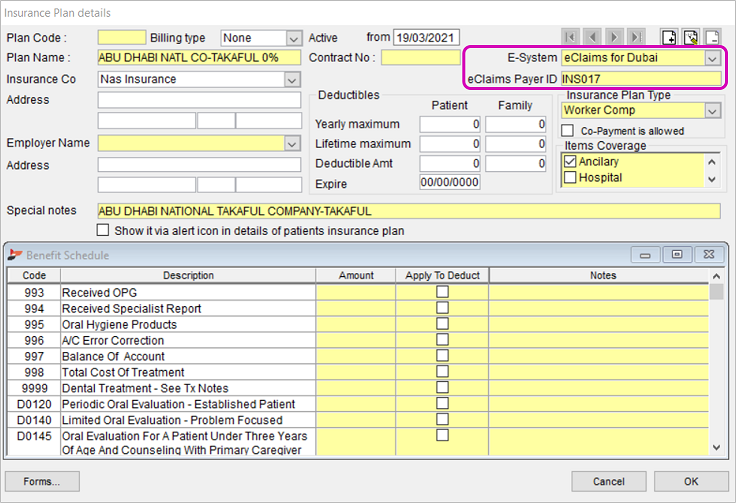Expand the Insurance Plan Type dropdown

click(712, 111)
